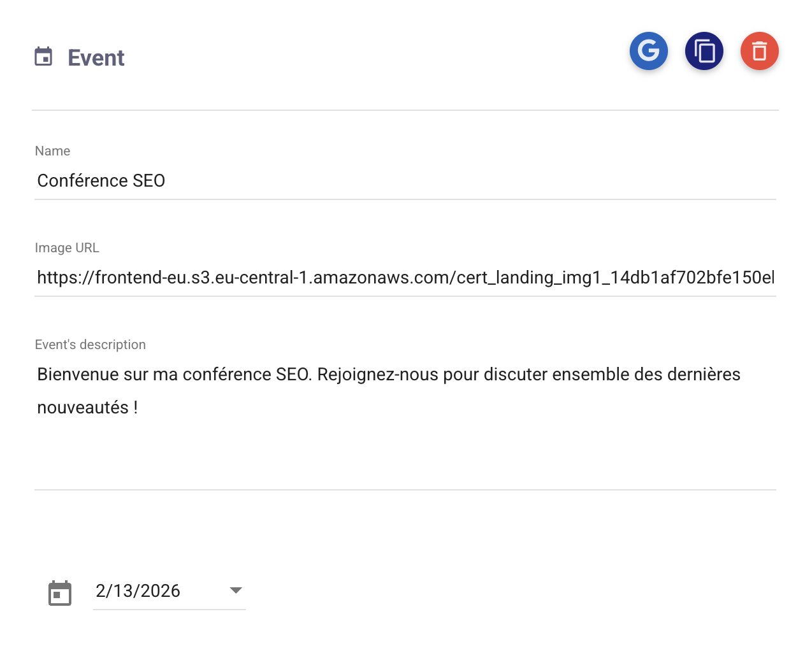
Task: Select the dark blue duplicate event icon
Action: click(704, 51)
